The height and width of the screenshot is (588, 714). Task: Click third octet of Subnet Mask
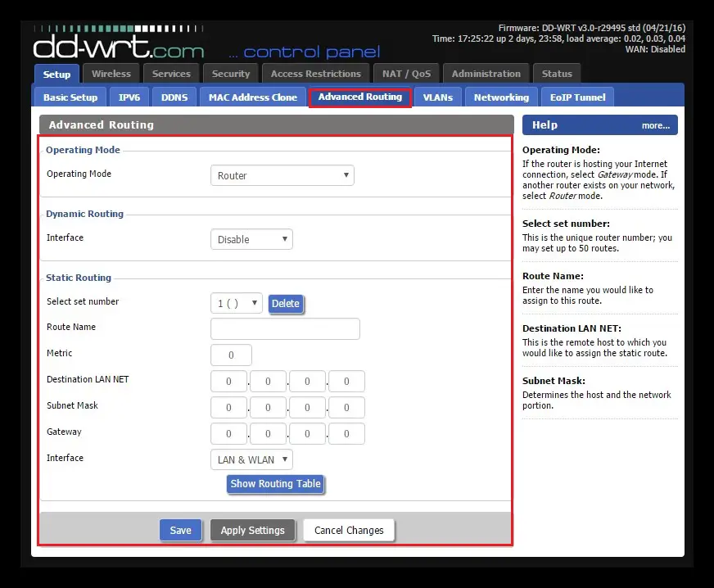pyautogui.click(x=307, y=408)
